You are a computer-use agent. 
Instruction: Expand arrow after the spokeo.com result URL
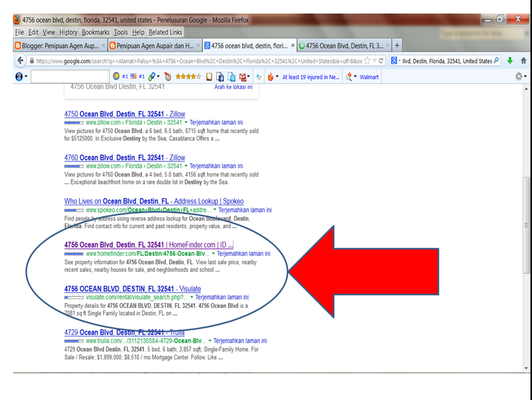coord(215,210)
